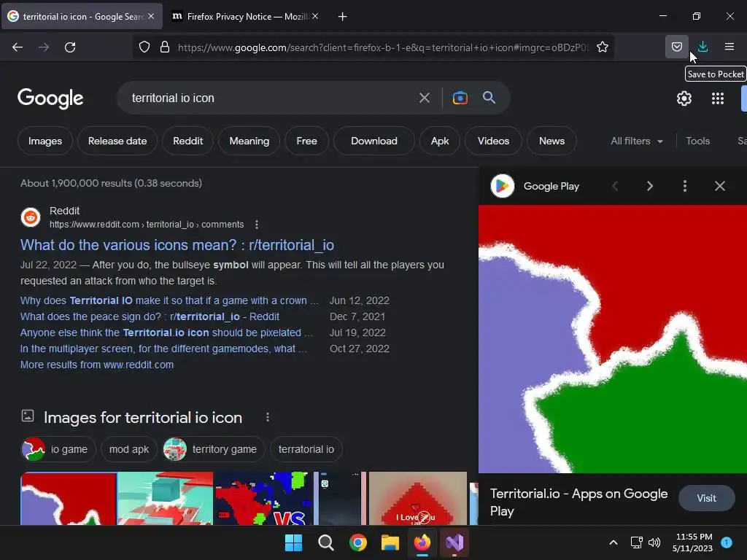Open 'In the multiplayer screen' link
747x560 pixels.
163,349
